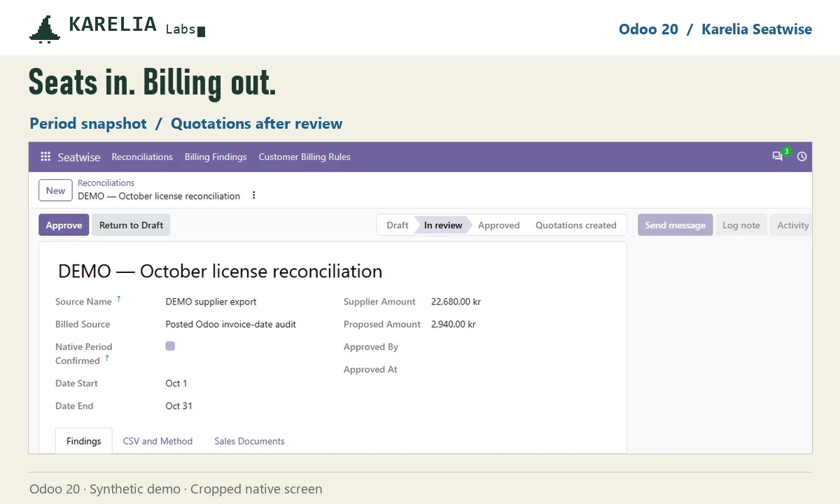Click the Period snapshot subtitle text
Viewport: 840px width, 504px height.
pyautogui.click(x=88, y=123)
